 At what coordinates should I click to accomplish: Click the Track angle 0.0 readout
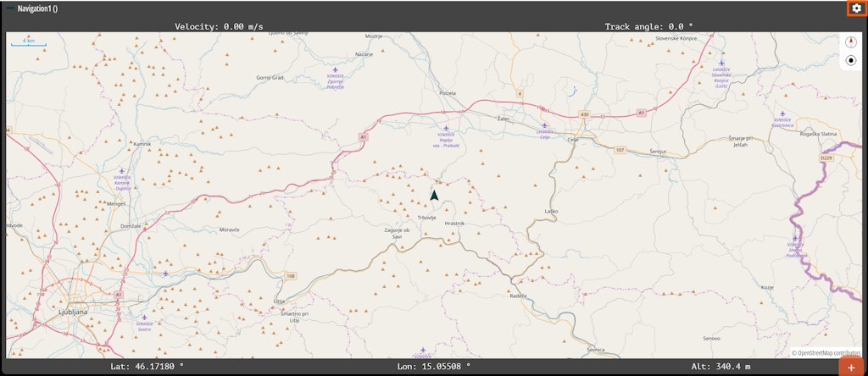click(648, 26)
